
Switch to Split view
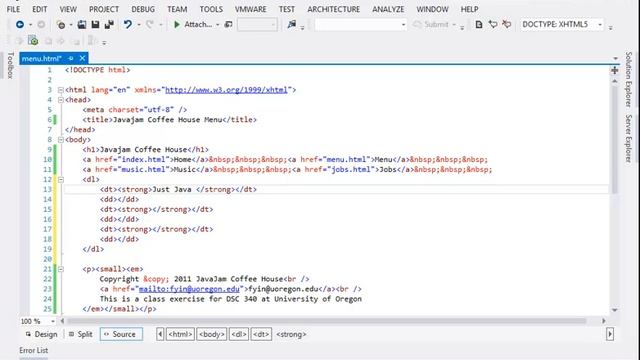click(x=81, y=334)
